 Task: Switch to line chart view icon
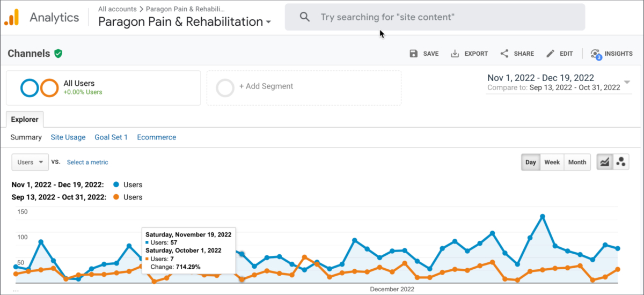tap(605, 162)
